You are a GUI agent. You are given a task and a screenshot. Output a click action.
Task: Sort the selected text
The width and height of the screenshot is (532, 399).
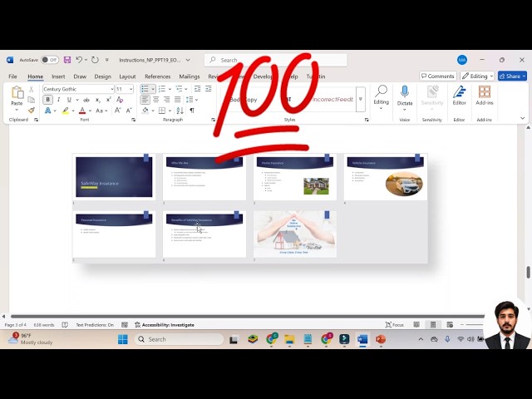(180, 111)
